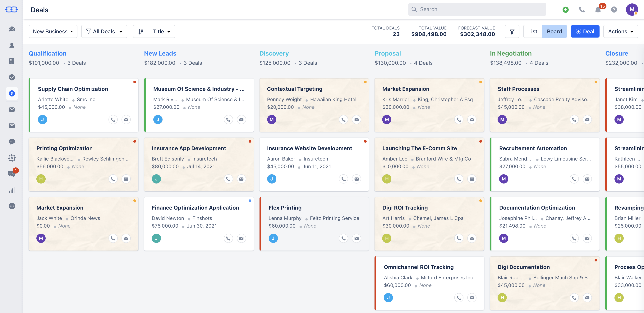Screen dimensions: 644x313
Task: Open Documentation Optimization deal title
Action: coord(537,208)
